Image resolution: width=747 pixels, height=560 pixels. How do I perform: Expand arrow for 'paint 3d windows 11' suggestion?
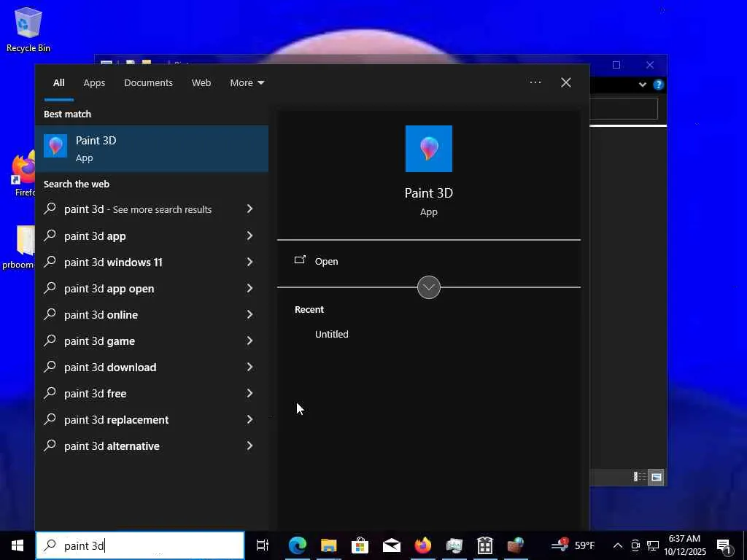point(249,262)
